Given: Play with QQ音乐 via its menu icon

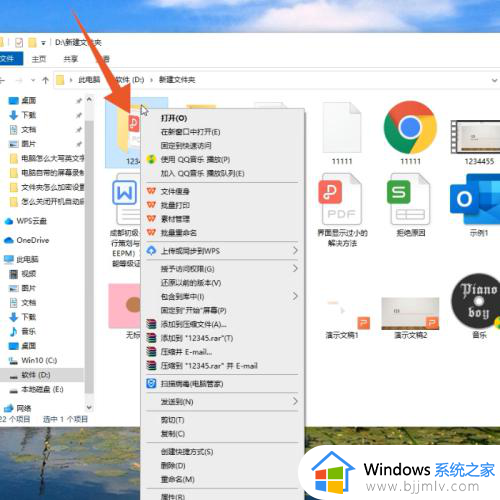Looking at the screenshot, I should (x=151, y=159).
